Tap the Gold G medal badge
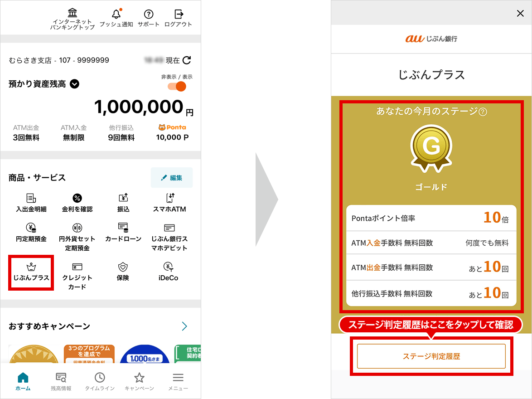 coord(431,149)
